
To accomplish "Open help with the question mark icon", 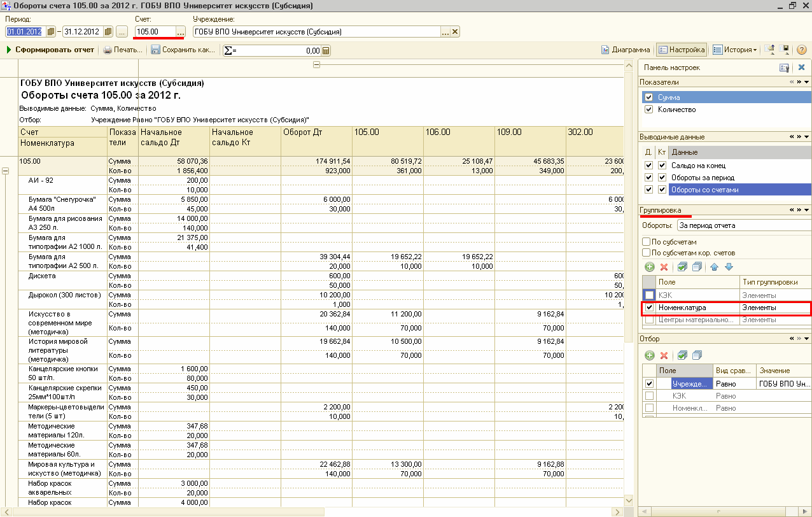I will (x=801, y=50).
